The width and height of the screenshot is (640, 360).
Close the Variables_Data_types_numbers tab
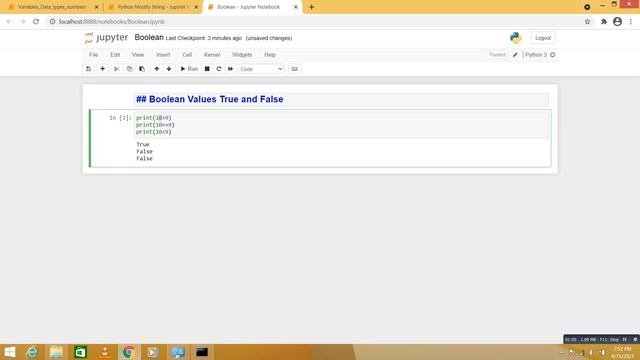[x=97, y=7]
